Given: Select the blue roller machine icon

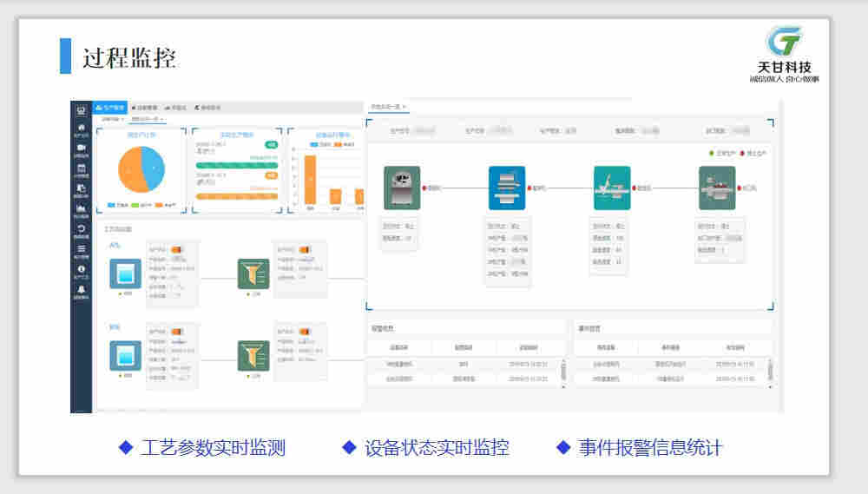Looking at the screenshot, I should 507,188.
